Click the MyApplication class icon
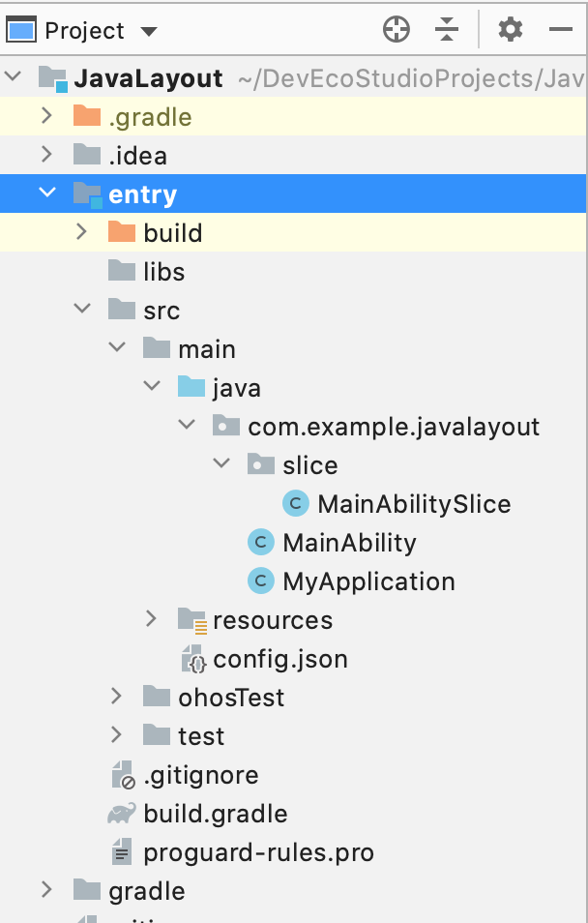This screenshot has width=588, height=923. coord(260,581)
